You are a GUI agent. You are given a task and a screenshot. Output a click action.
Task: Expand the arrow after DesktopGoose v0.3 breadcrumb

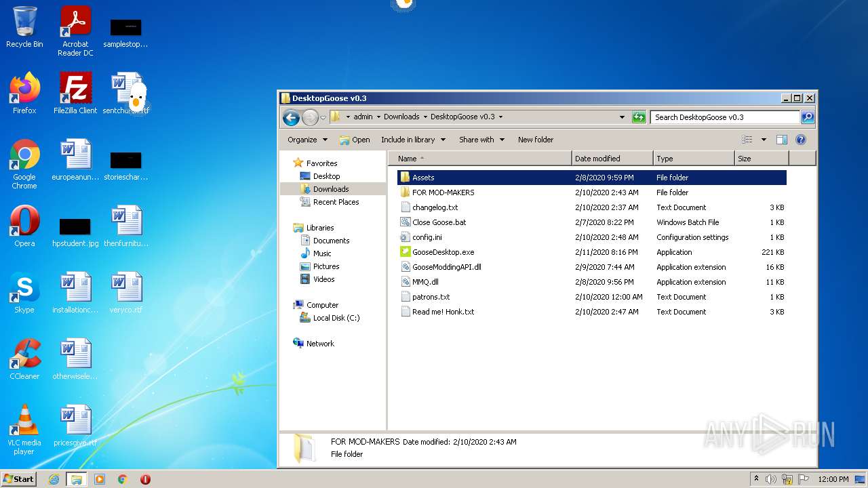point(500,117)
